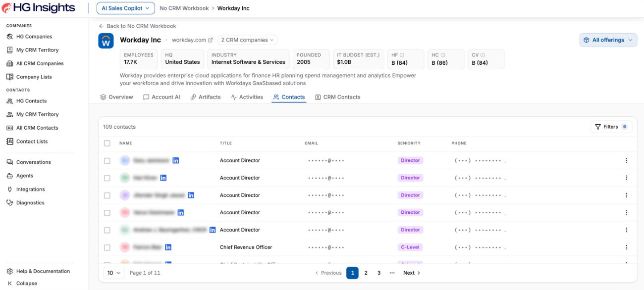Change rows per page dropdown
This screenshot has width=644, height=290.
coord(114,273)
